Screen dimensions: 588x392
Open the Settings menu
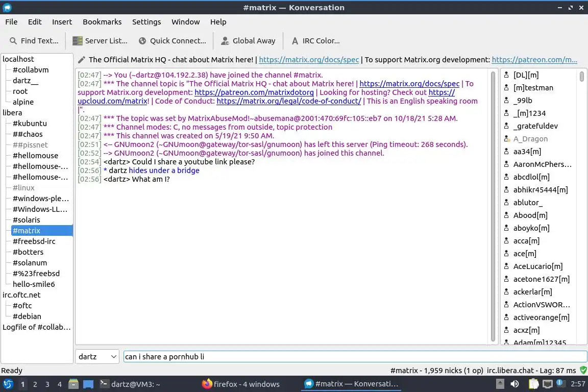coord(146,22)
